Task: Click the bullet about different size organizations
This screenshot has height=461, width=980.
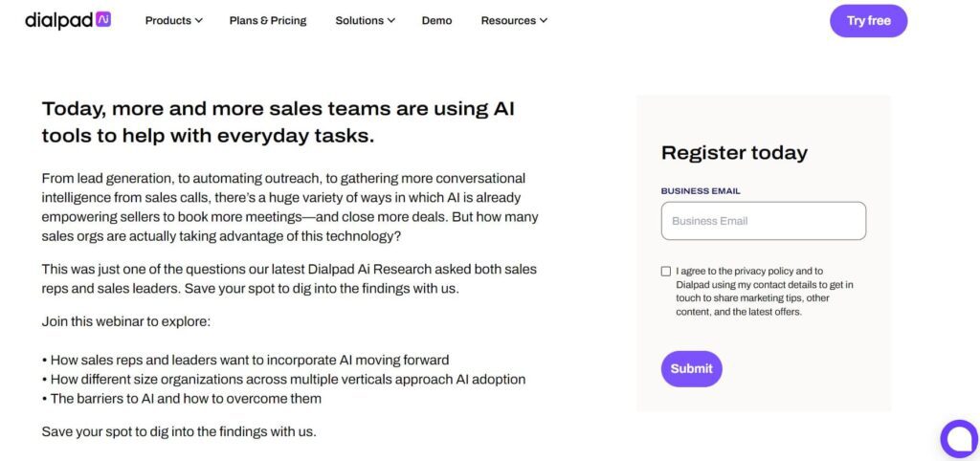Action: [x=283, y=379]
